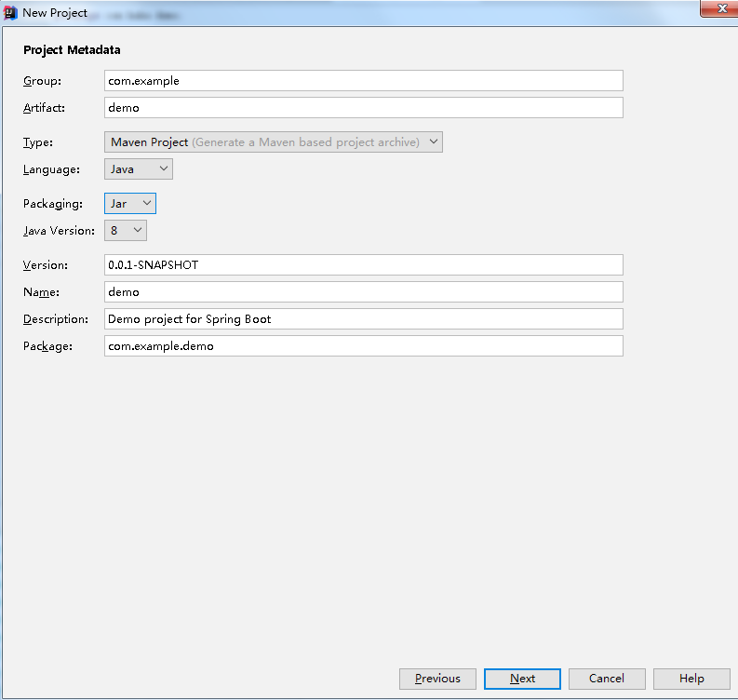Screen dimensions: 738x700
Task: Click the Description label
Action: (x=56, y=319)
